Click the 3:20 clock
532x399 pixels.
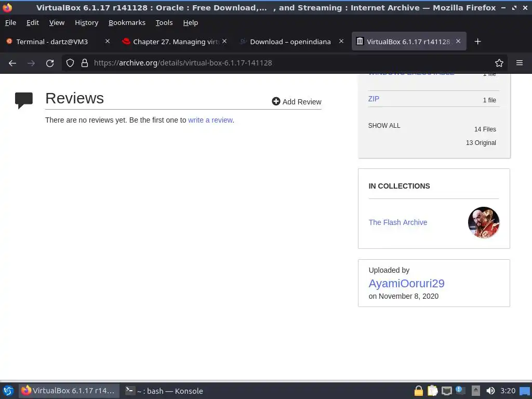click(x=508, y=391)
